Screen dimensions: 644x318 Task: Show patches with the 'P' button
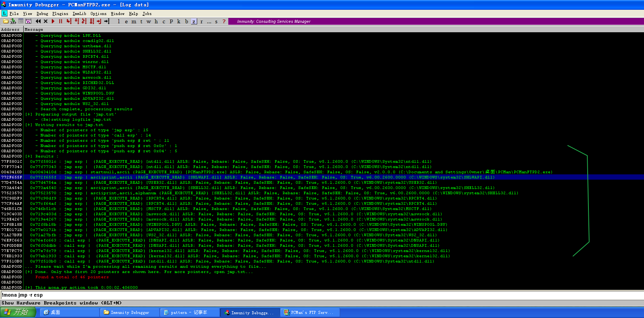[171, 21]
